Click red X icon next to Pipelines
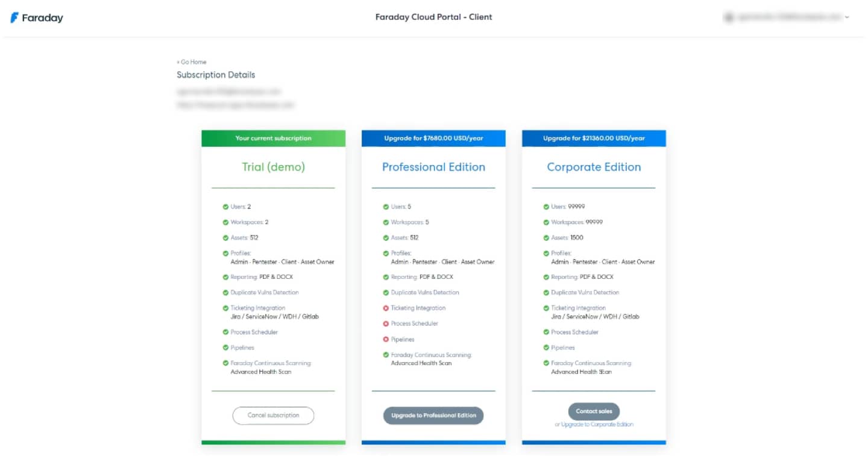Image resolution: width=868 pixels, height=456 pixels. click(386, 339)
